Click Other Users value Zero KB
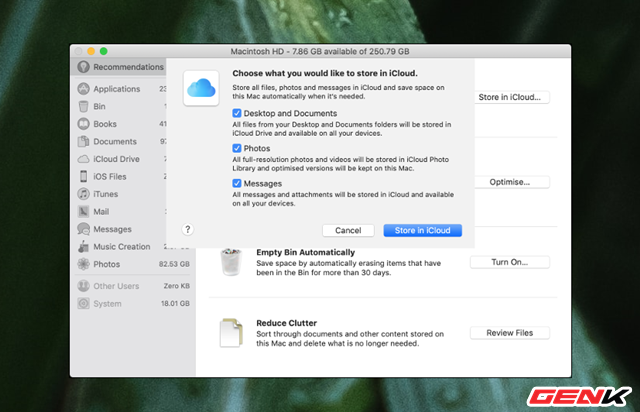 coord(177,286)
